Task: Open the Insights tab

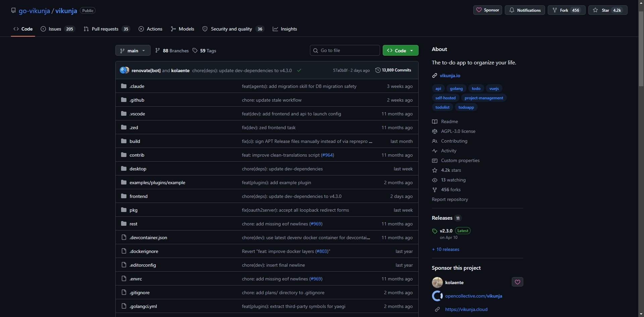Action: tap(285, 29)
